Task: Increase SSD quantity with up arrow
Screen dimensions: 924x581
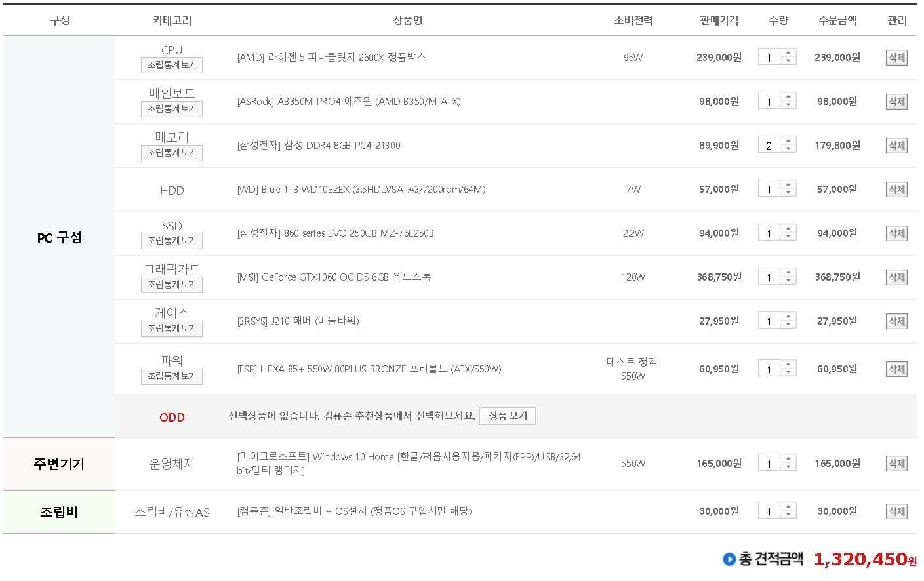Action: [x=788, y=229]
